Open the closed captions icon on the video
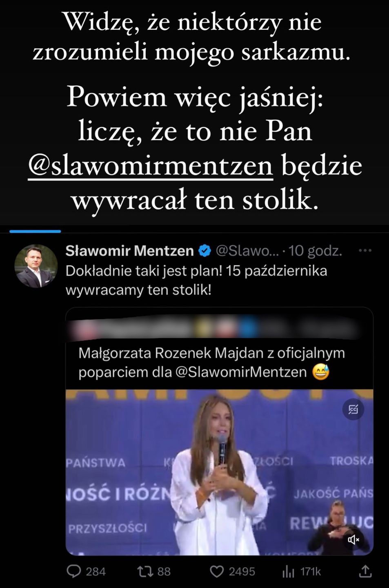 (x=353, y=409)
